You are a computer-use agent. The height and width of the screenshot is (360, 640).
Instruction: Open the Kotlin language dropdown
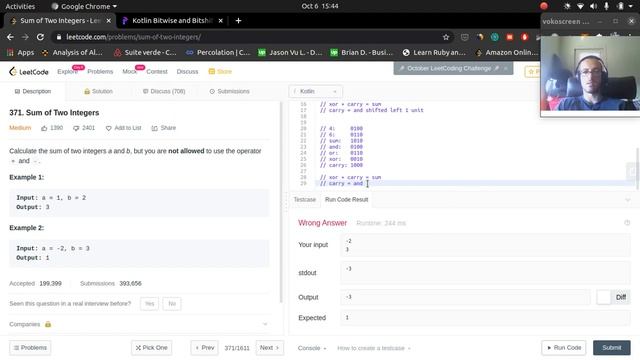[315, 91]
